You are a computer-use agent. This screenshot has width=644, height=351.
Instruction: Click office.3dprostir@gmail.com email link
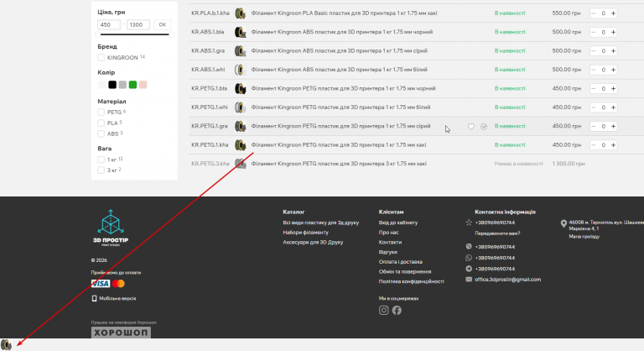click(507, 280)
